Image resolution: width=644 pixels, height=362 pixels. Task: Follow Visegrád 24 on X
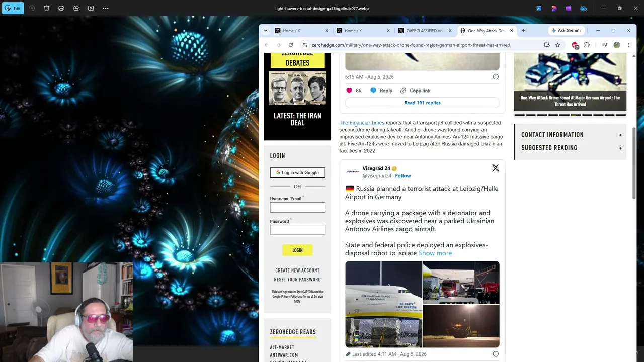(x=403, y=176)
